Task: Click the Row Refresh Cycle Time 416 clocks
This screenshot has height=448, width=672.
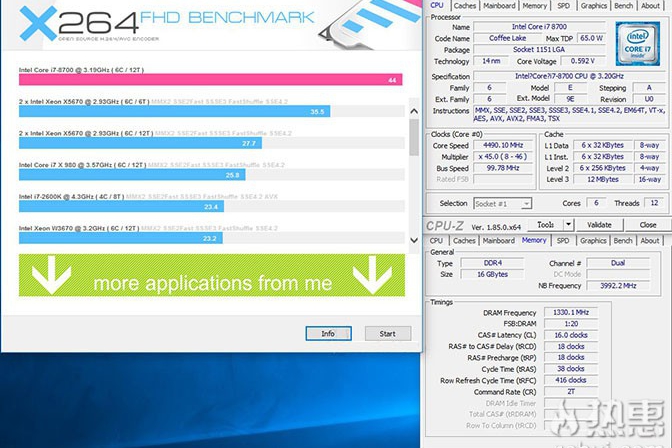Action: tap(570, 380)
